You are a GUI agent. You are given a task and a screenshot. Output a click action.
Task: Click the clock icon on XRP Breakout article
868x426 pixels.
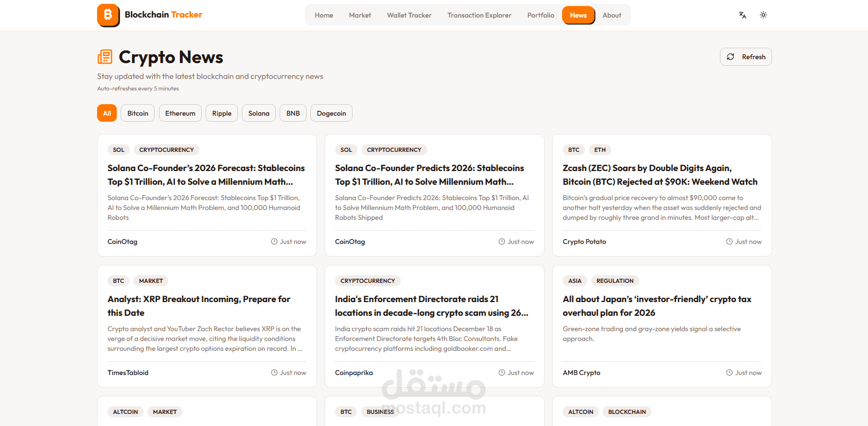tap(274, 373)
